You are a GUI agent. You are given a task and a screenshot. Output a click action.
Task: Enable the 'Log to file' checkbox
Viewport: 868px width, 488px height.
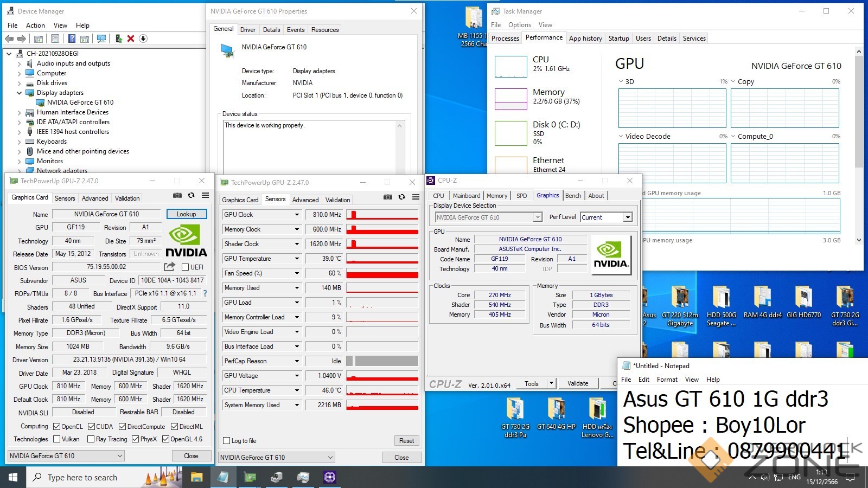[x=227, y=441]
